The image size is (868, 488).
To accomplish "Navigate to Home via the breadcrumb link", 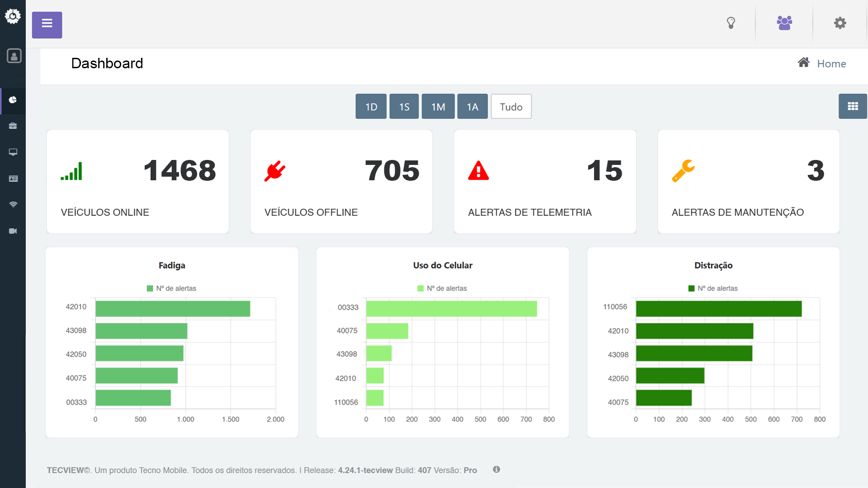I will [831, 63].
